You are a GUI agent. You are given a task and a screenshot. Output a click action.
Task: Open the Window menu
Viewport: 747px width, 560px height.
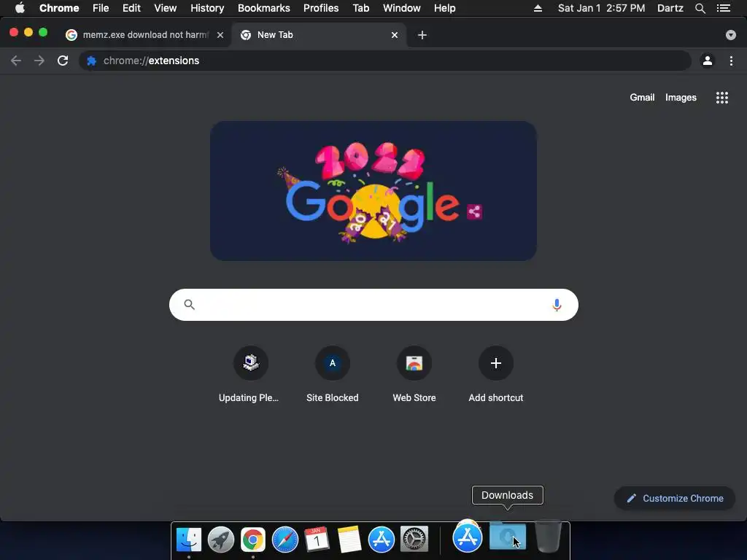402,8
